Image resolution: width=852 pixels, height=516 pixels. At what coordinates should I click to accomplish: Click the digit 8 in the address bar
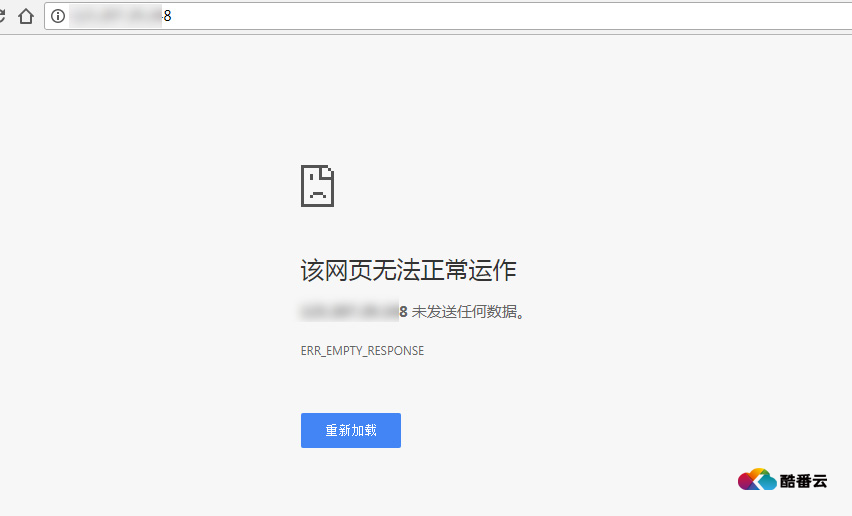(168, 16)
